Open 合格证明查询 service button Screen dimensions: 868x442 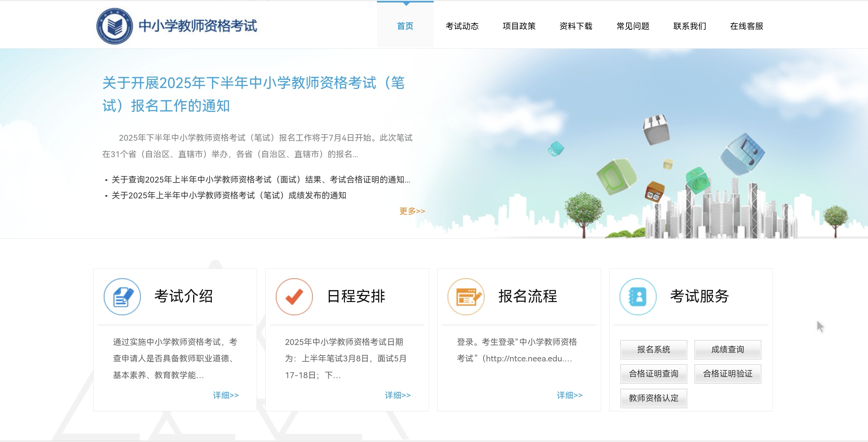pyautogui.click(x=653, y=373)
